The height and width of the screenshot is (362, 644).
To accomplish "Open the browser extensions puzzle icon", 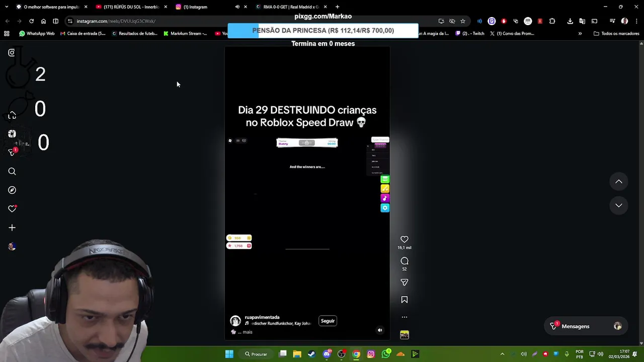I will coord(552,21).
